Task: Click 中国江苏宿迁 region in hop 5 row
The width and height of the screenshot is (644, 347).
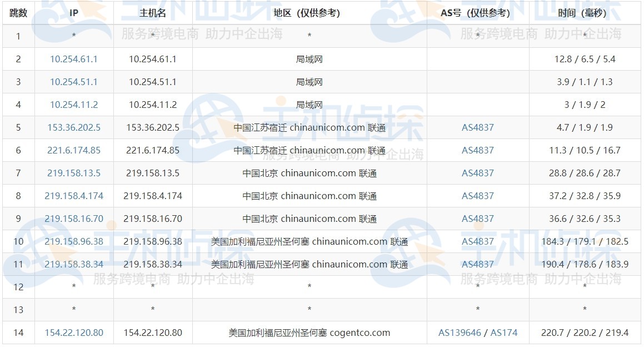Action: 309,127
